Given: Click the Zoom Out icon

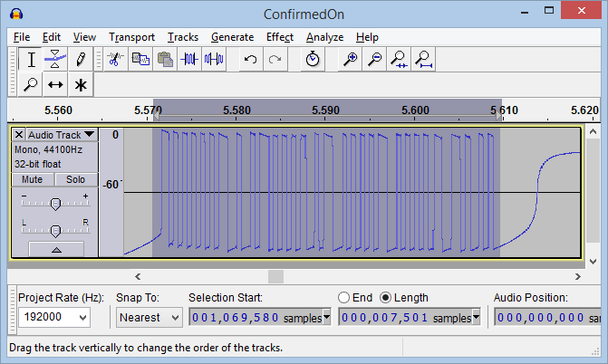Looking at the screenshot, I should coord(374,60).
